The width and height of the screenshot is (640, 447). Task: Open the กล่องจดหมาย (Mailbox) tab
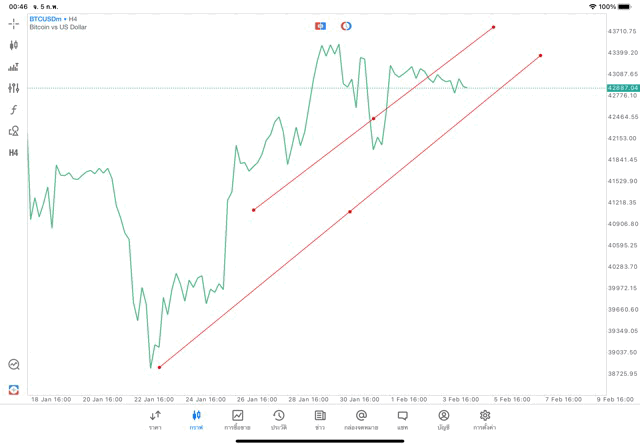pos(361,419)
